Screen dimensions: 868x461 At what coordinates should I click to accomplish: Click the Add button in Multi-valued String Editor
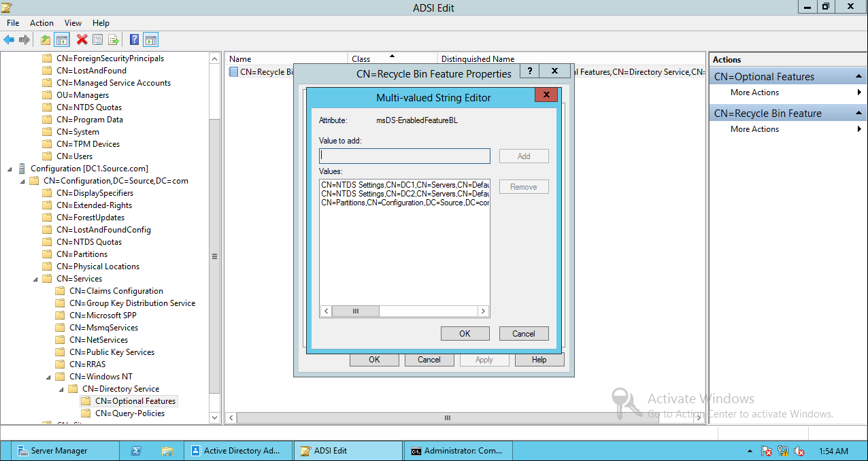(x=523, y=156)
